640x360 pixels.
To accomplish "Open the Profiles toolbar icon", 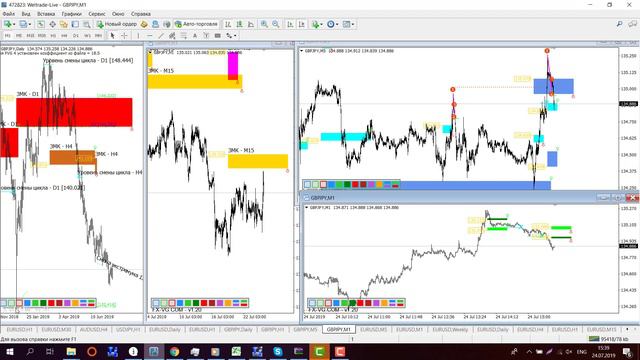I will (23, 24).
